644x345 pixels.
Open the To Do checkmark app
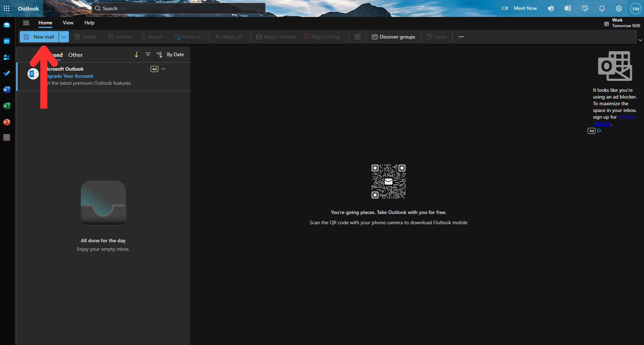(7, 73)
